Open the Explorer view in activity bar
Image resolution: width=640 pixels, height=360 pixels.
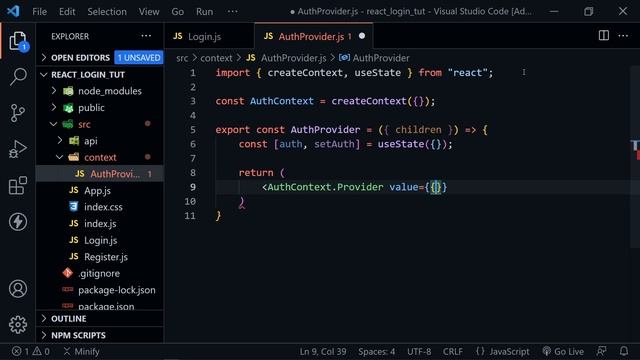tap(18, 41)
